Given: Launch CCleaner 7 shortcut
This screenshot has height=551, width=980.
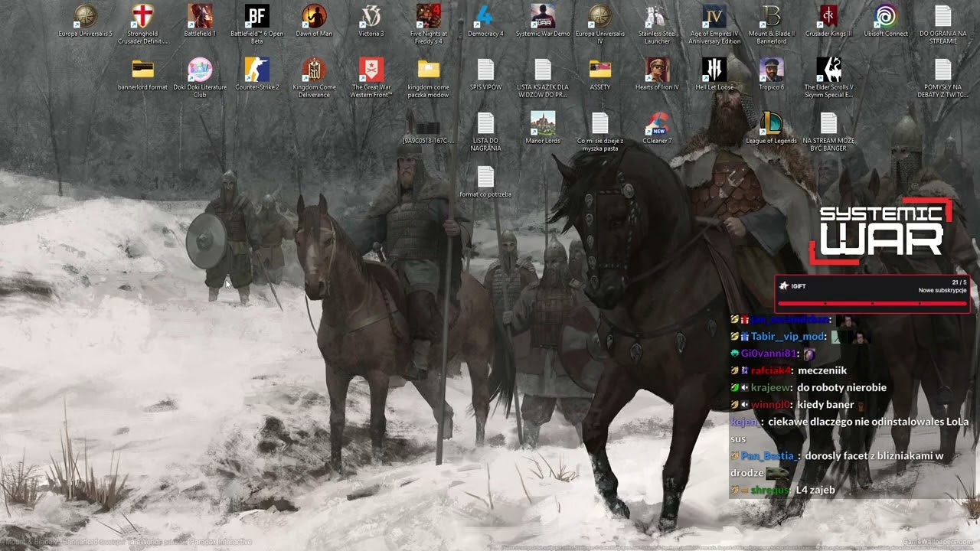Looking at the screenshot, I should [657, 128].
